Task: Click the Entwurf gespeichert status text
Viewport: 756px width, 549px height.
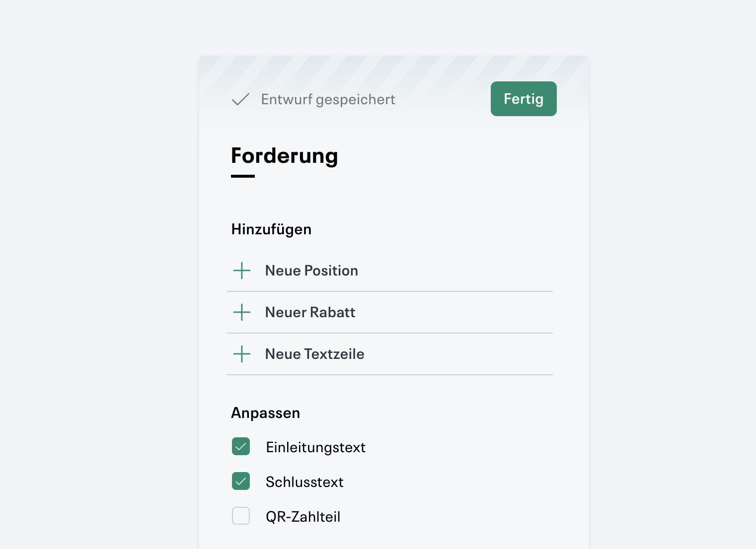Action: (328, 99)
